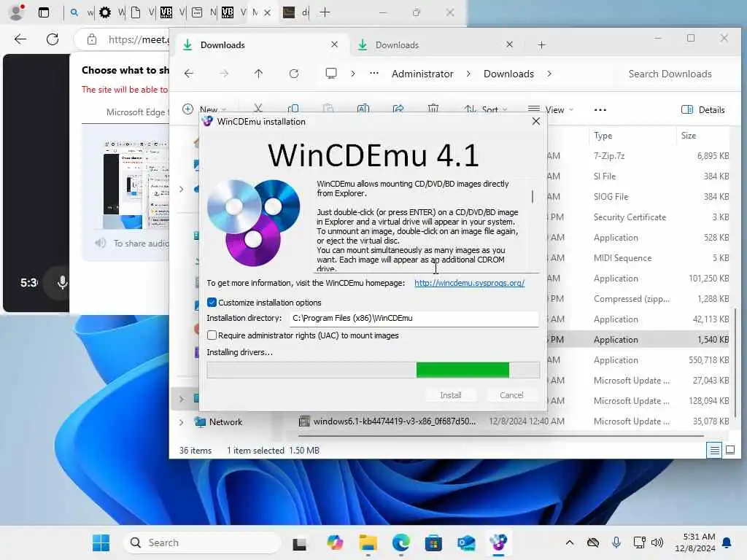Go up one folder level in Explorer
747x560 pixels.
(258, 74)
